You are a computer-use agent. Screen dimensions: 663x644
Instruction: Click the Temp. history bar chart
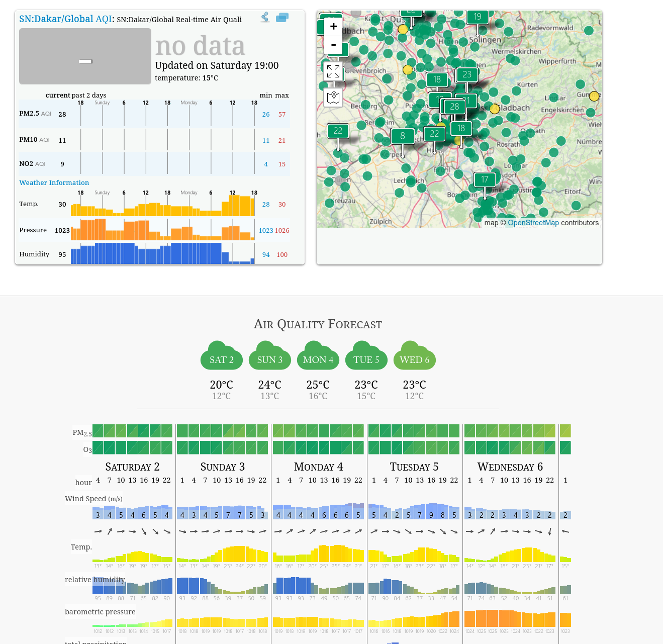(163, 205)
